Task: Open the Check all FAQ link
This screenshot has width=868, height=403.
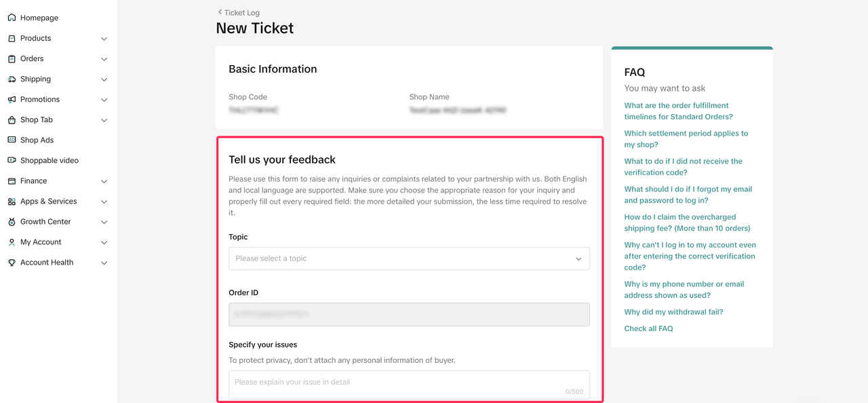Action: point(648,328)
